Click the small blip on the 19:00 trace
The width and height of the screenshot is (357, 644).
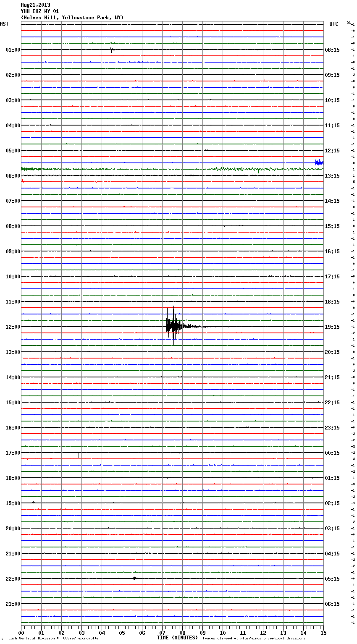point(33,503)
